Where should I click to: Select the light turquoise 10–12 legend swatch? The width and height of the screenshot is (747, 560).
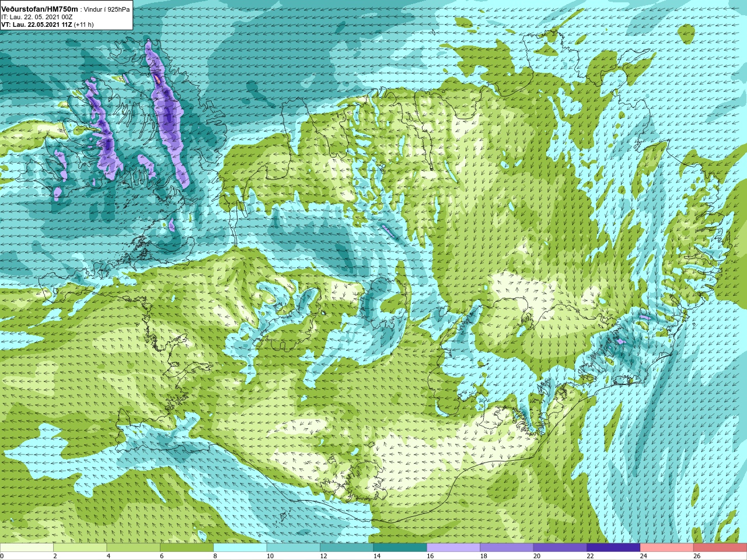pos(294,548)
